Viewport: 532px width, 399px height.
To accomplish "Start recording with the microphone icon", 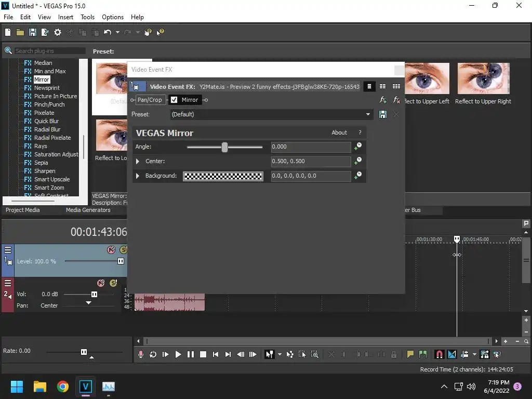I will tap(140, 354).
